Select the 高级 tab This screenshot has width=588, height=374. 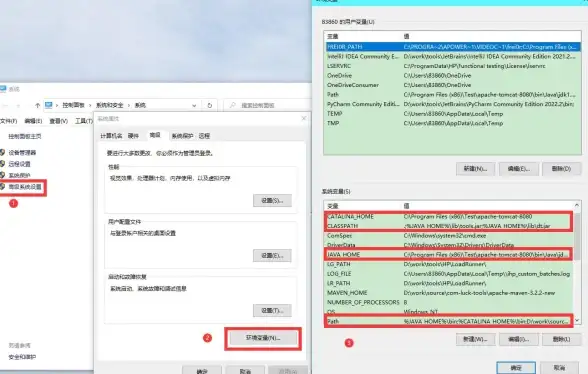(x=155, y=135)
